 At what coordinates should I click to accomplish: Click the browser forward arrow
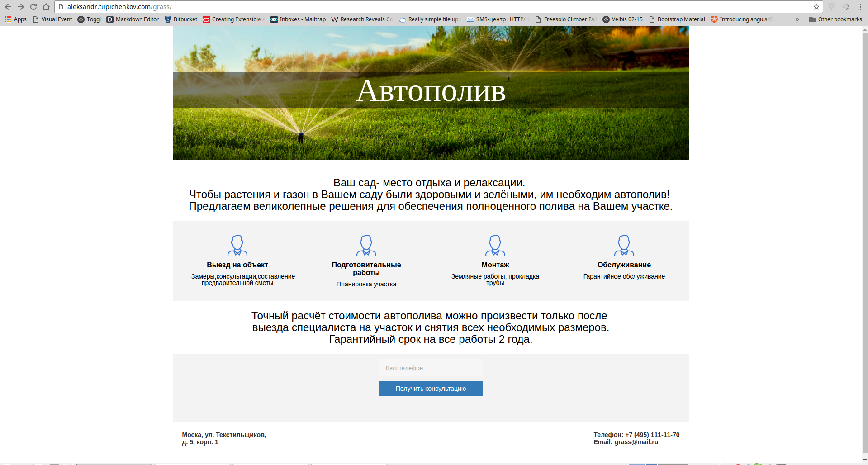coord(20,7)
